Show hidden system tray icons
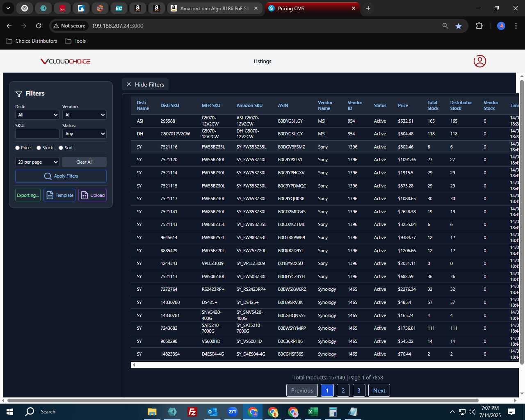 [452, 412]
